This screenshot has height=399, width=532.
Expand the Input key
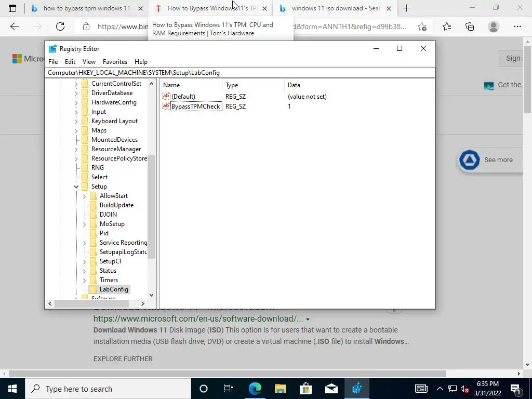(76, 112)
